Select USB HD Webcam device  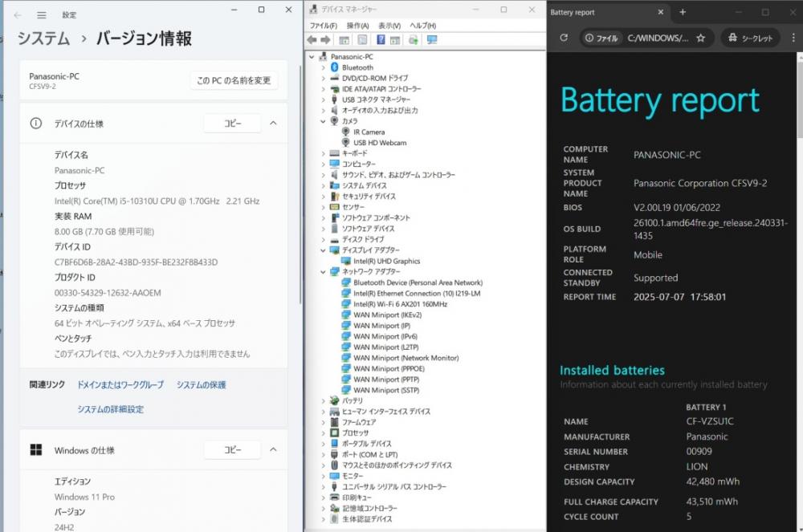[x=380, y=143]
